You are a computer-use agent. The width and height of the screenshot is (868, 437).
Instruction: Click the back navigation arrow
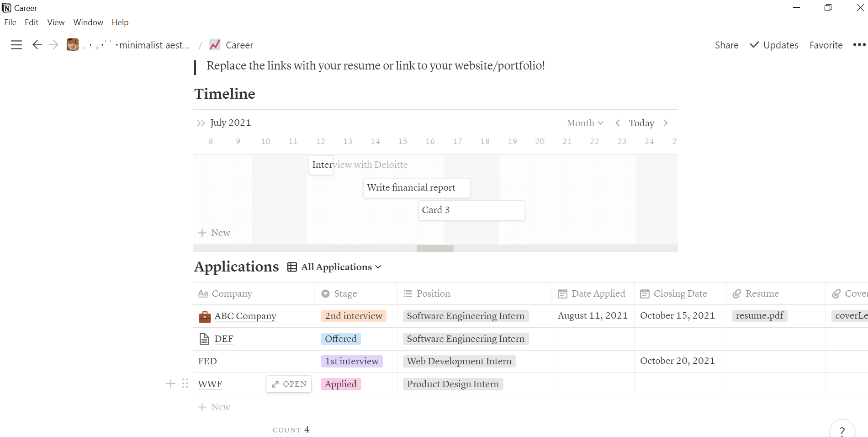(37, 44)
